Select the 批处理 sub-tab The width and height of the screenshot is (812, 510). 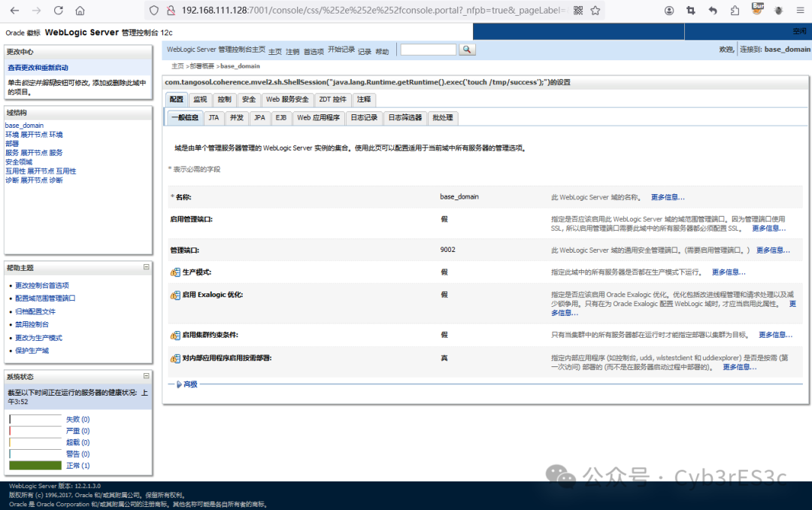[x=443, y=117]
